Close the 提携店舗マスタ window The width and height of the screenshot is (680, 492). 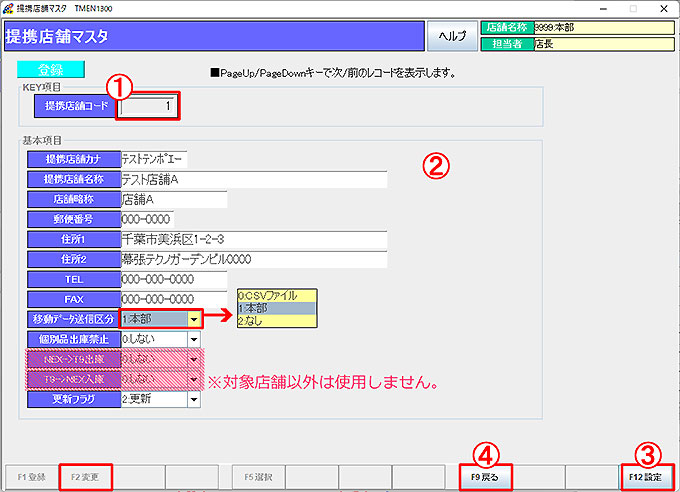(664, 9)
